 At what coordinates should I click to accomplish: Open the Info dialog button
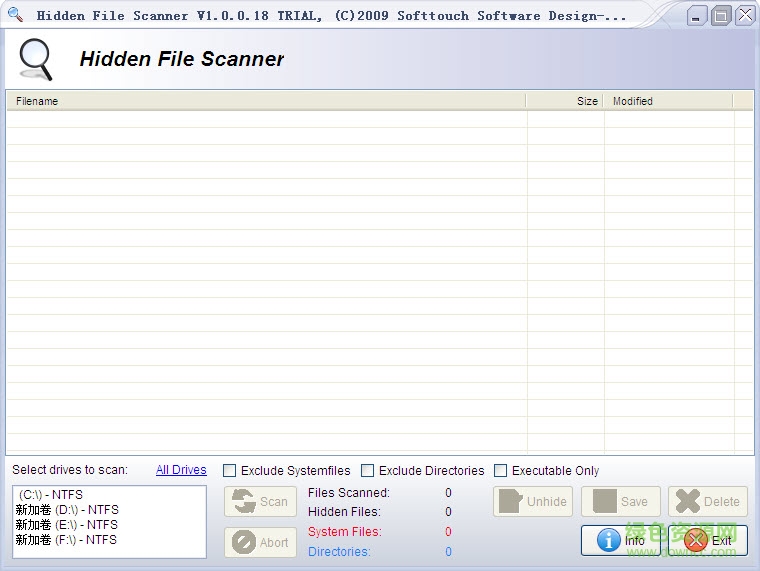(621, 541)
